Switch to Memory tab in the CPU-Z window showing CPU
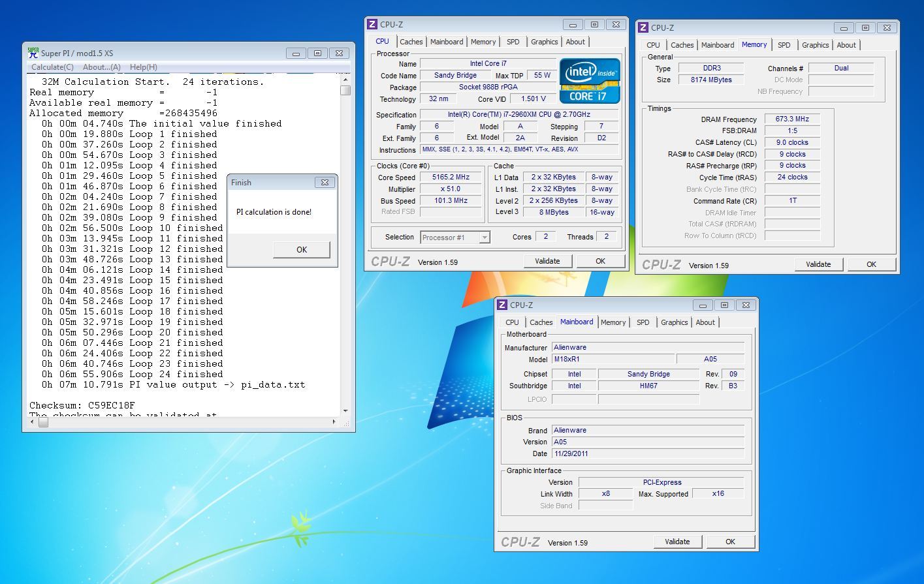 [x=483, y=42]
